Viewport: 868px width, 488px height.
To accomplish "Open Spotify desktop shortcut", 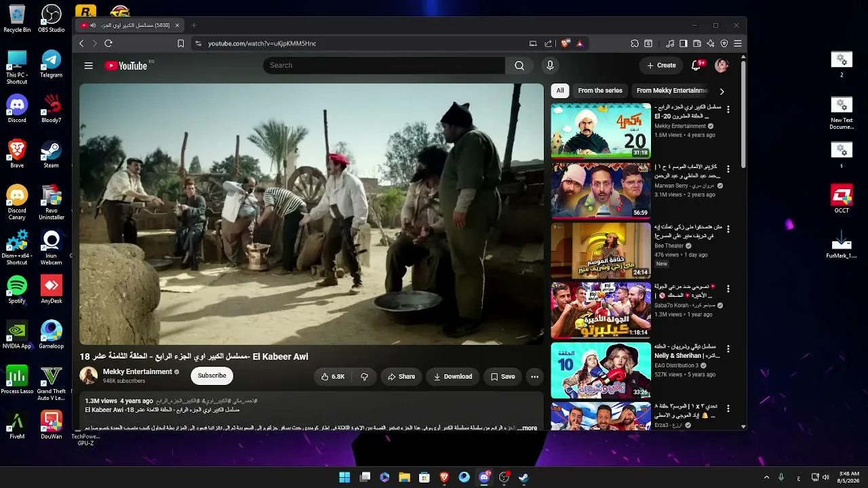I will pyautogui.click(x=17, y=290).
